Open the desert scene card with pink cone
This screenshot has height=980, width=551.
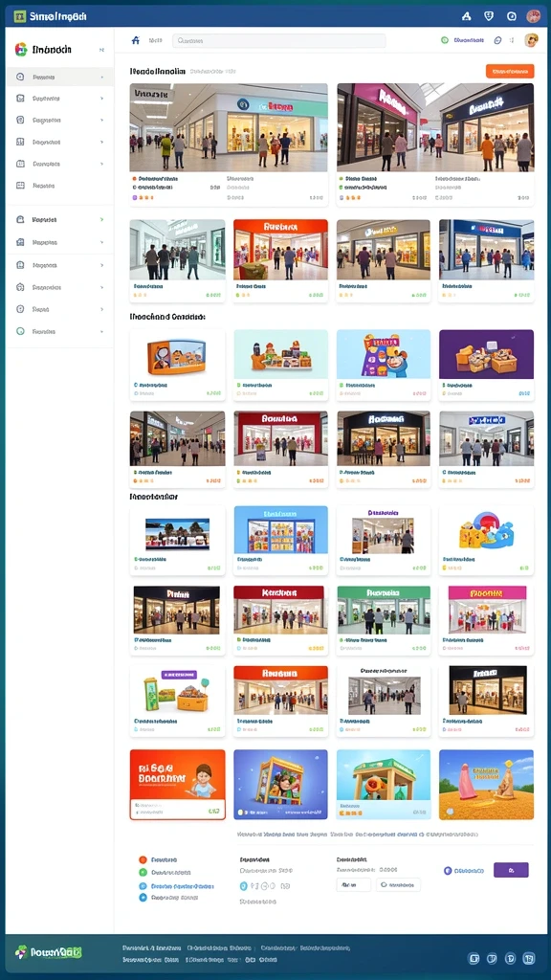tap(487, 785)
